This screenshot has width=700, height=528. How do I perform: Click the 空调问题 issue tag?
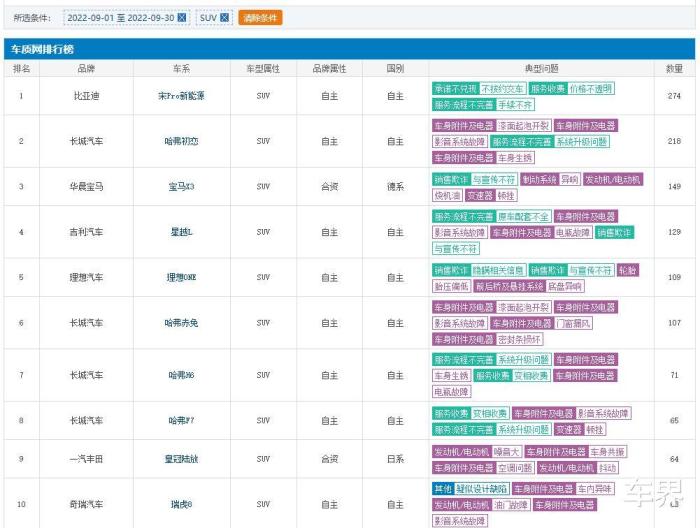(515, 468)
